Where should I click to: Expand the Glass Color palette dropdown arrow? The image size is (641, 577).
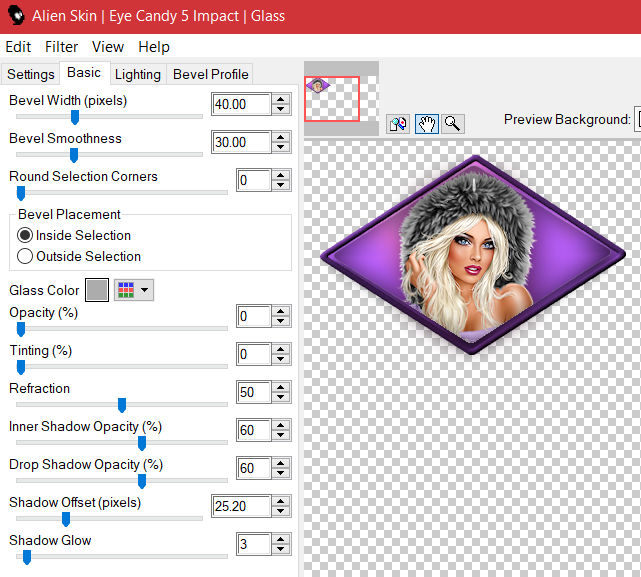pos(146,290)
